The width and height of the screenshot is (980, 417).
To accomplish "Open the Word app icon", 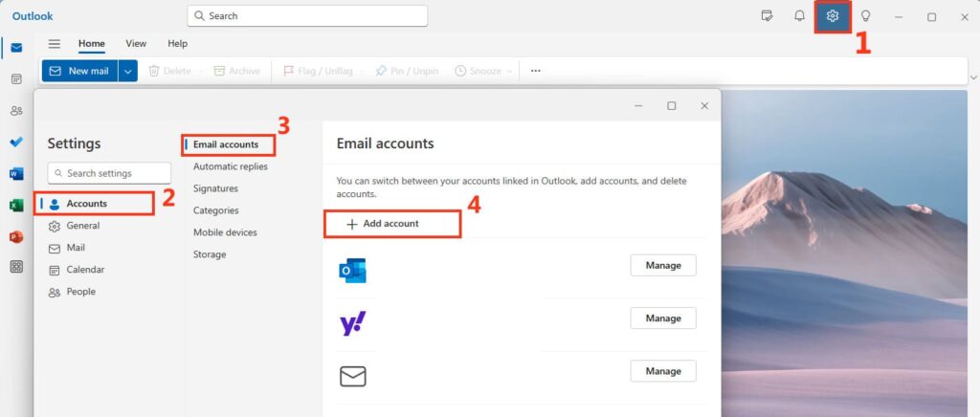I will [x=16, y=174].
